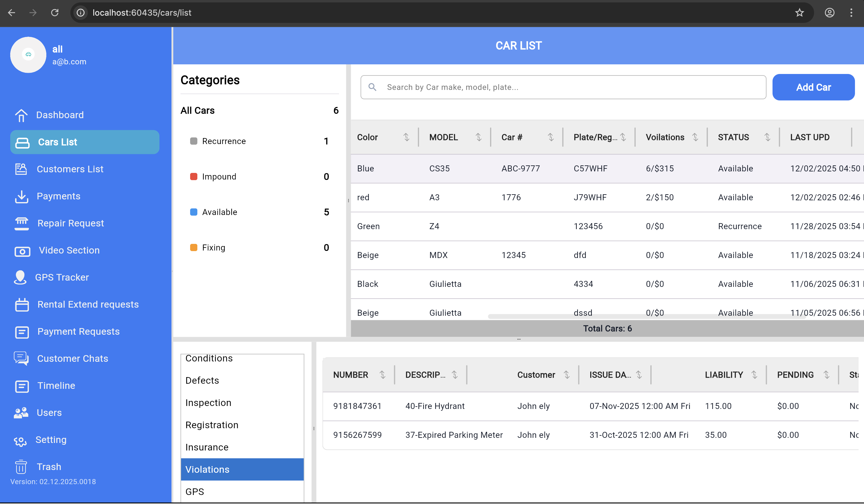Viewport: 864px width, 504px height.
Task: Switch to the Insurance tab
Action: pyautogui.click(x=207, y=447)
